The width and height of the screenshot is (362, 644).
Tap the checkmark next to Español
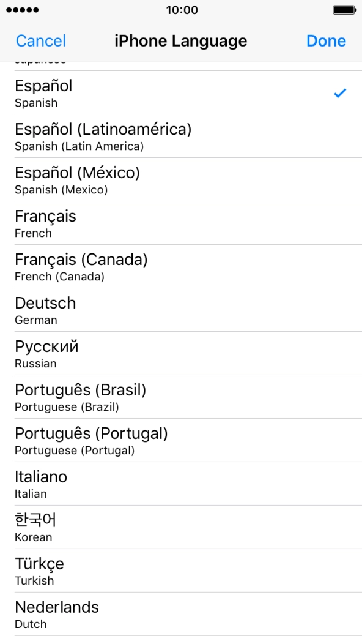[340, 92]
